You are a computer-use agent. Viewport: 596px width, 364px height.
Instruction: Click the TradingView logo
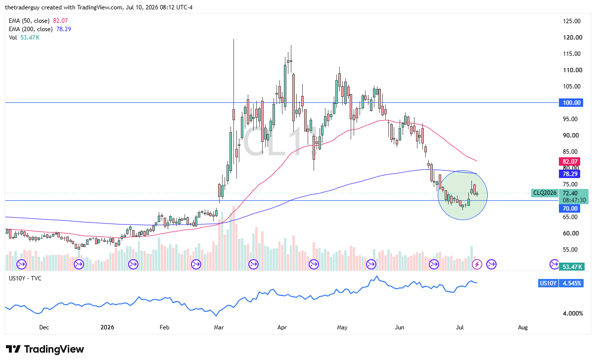45,349
